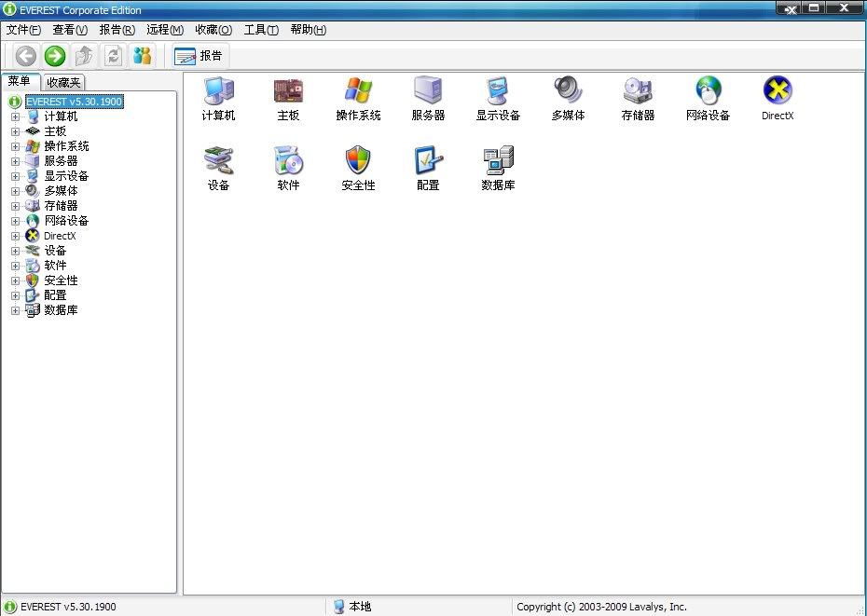Image resolution: width=867 pixels, height=616 pixels.
Task: Expand the 数据库 tree node
Action: (x=15, y=310)
